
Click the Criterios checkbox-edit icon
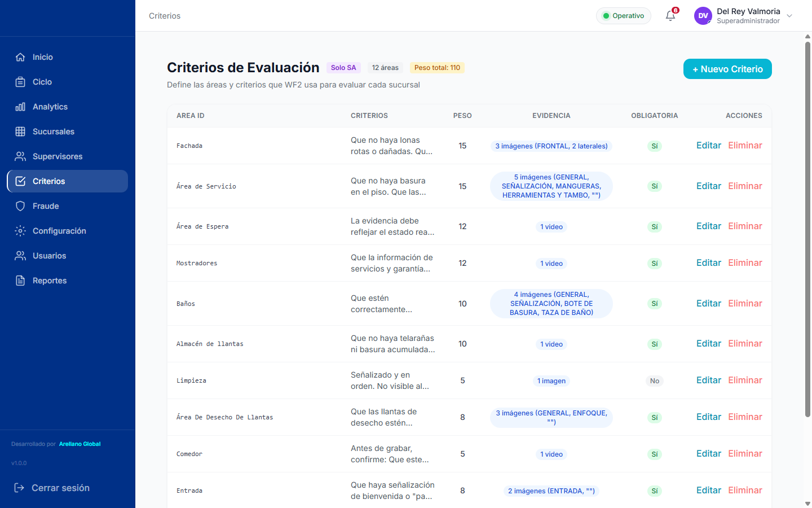click(x=20, y=181)
